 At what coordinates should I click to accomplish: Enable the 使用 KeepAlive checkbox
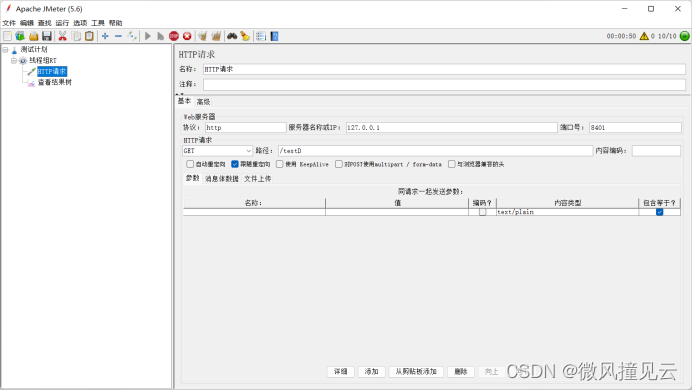tap(279, 164)
